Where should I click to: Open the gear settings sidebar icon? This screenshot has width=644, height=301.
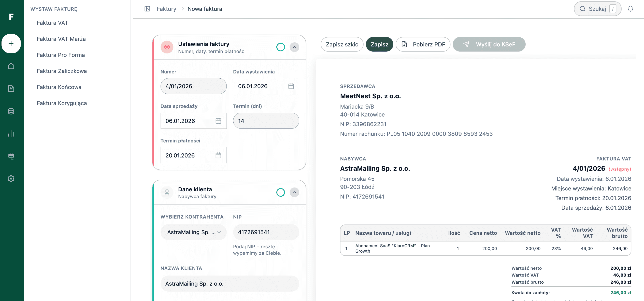pyautogui.click(x=11, y=179)
